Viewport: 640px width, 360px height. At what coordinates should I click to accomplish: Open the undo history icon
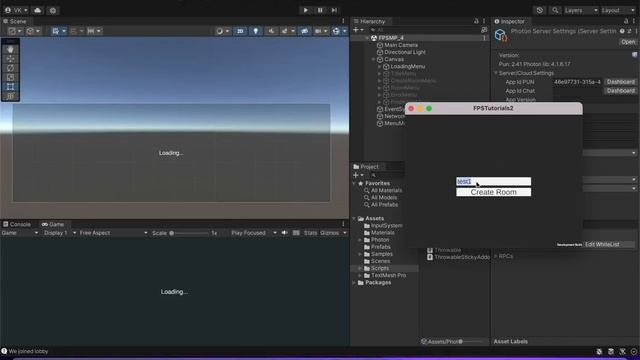click(x=540, y=10)
